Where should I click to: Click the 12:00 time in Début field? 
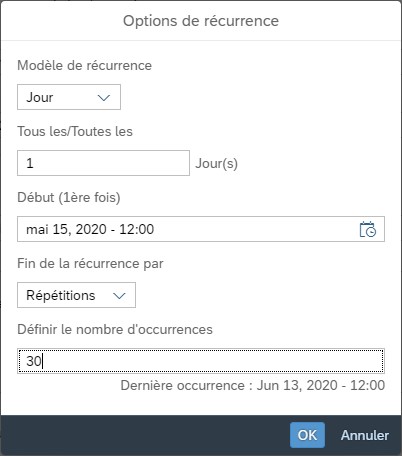click(137, 229)
